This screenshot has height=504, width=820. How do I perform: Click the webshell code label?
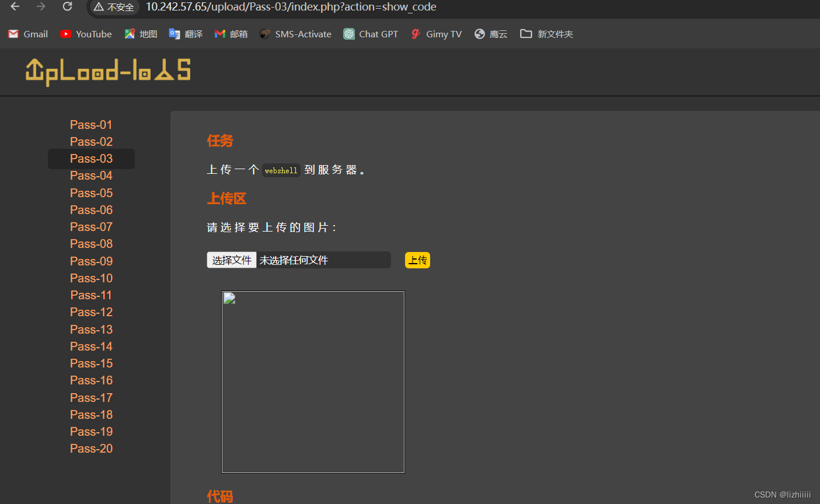pos(281,170)
